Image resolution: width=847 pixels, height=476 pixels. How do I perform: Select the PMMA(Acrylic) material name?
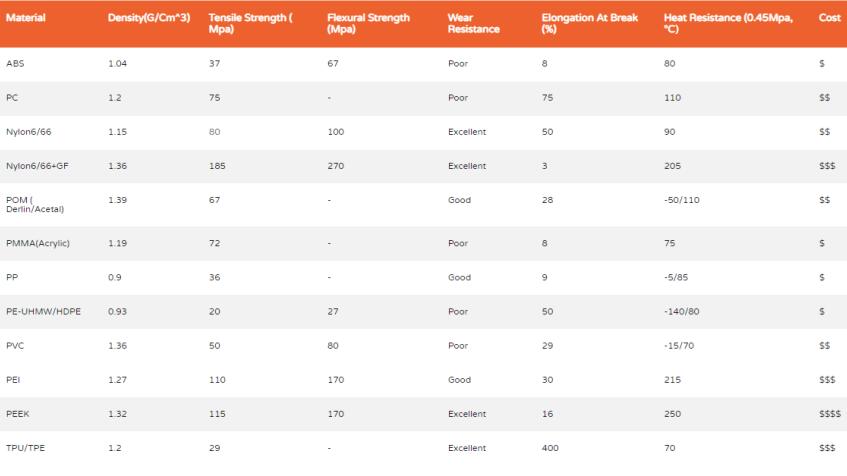pyautogui.click(x=38, y=243)
